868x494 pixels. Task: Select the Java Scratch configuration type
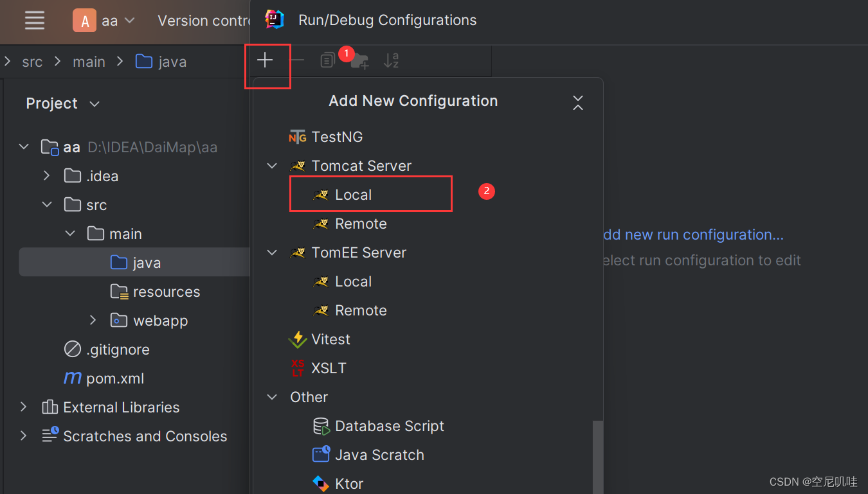379,455
